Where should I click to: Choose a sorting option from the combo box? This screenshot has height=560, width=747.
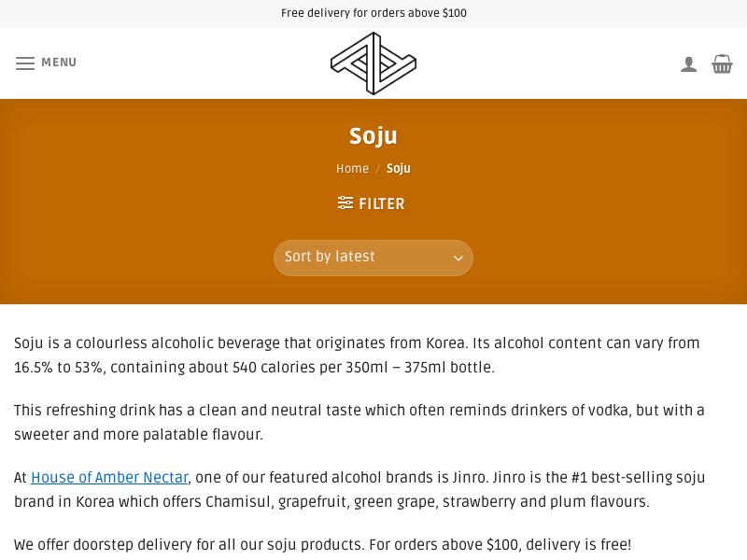click(x=373, y=258)
